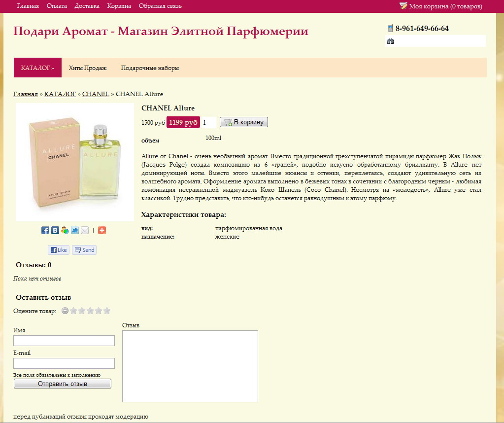
Task: Click the Chanel Allure product image
Action: [x=75, y=162]
